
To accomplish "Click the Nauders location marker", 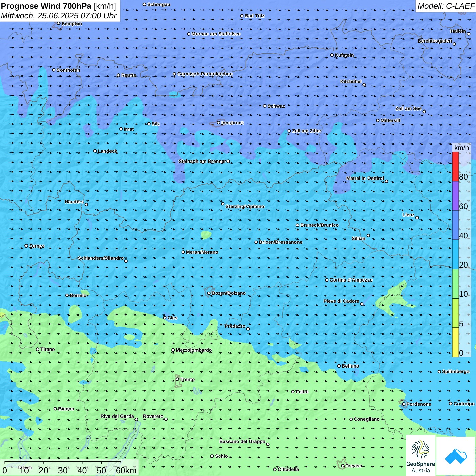I will pos(86,204).
